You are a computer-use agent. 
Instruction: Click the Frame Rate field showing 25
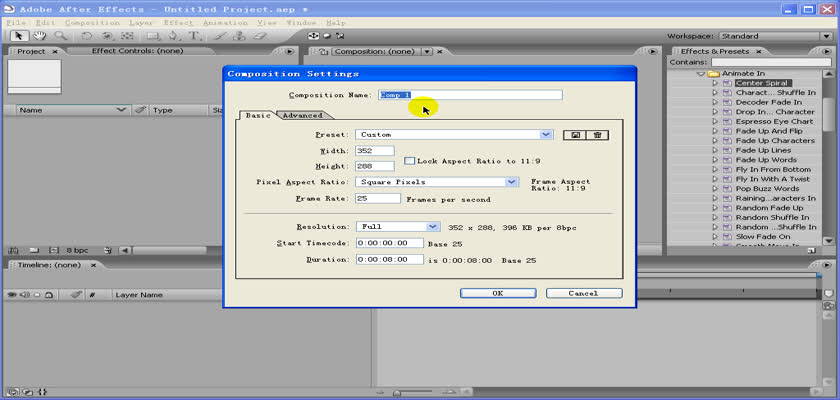click(378, 199)
